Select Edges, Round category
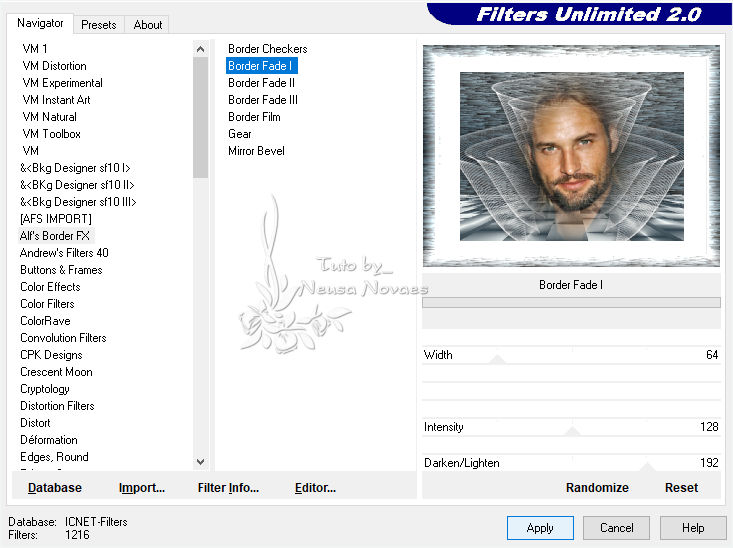This screenshot has height=548, width=733. coord(54,457)
